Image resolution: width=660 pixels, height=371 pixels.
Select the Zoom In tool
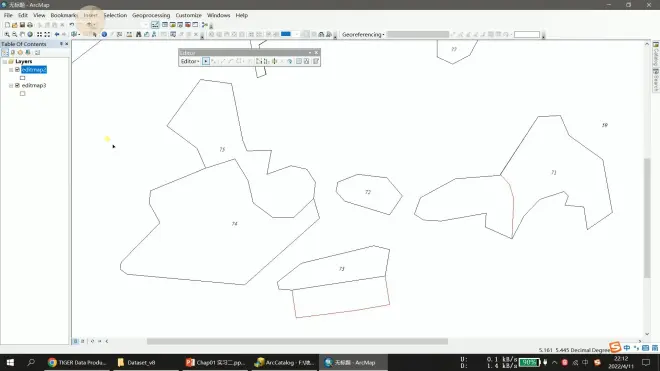(7, 35)
